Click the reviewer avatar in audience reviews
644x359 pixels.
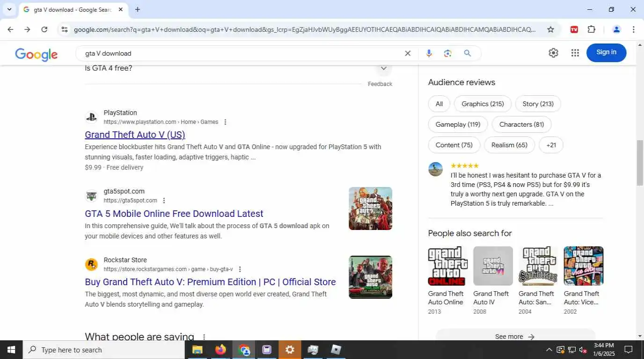(436, 169)
